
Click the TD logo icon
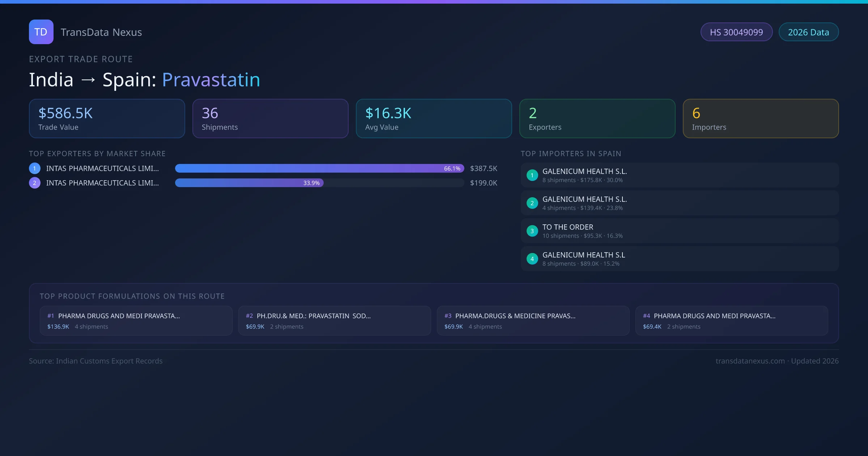coord(41,32)
